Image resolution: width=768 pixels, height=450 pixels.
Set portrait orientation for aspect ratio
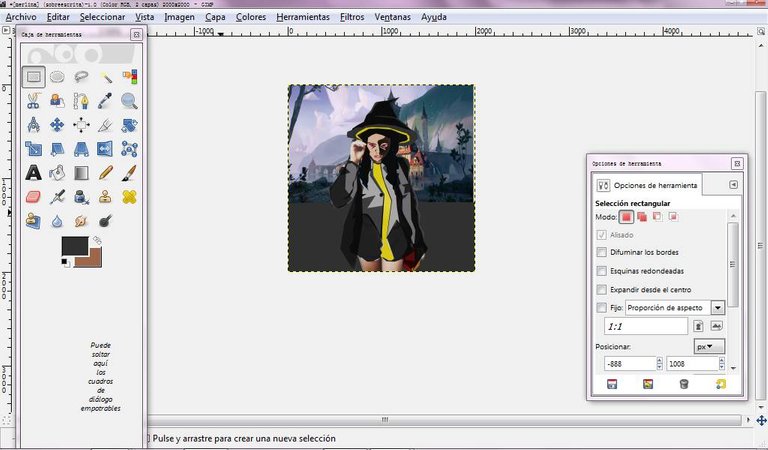pos(699,326)
